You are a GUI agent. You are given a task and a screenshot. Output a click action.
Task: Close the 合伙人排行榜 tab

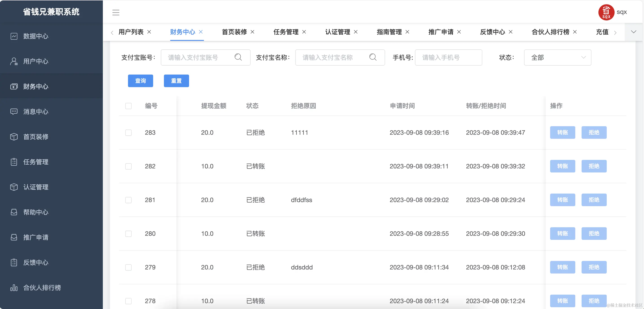pyautogui.click(x=575, y=32)
